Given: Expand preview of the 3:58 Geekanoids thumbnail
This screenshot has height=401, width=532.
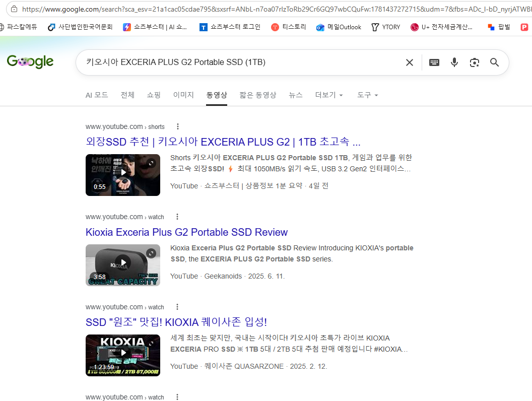Looking at the screenshot, I should 151,253.
